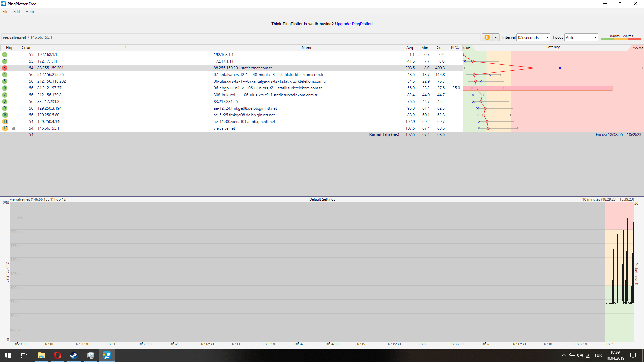Viewport: 644px width, 362px height.
Task: Open Opera browser from the taskbar
Action: coord(57,355)
